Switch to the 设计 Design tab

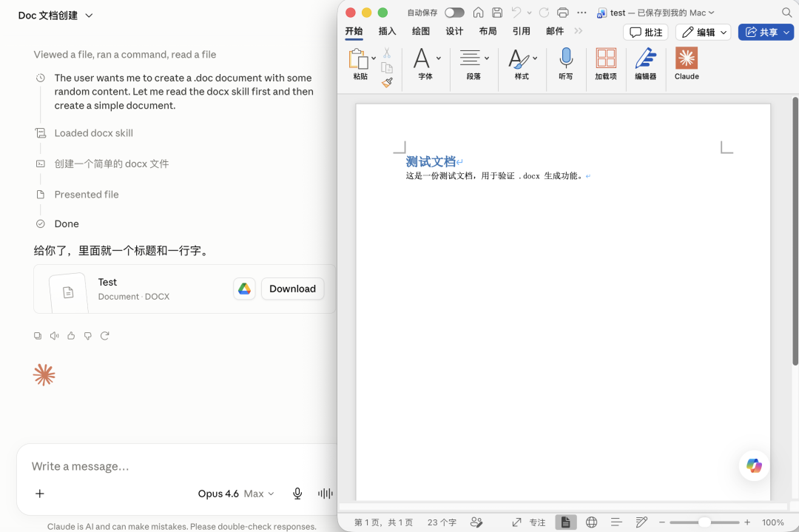(x=454, y=32)
